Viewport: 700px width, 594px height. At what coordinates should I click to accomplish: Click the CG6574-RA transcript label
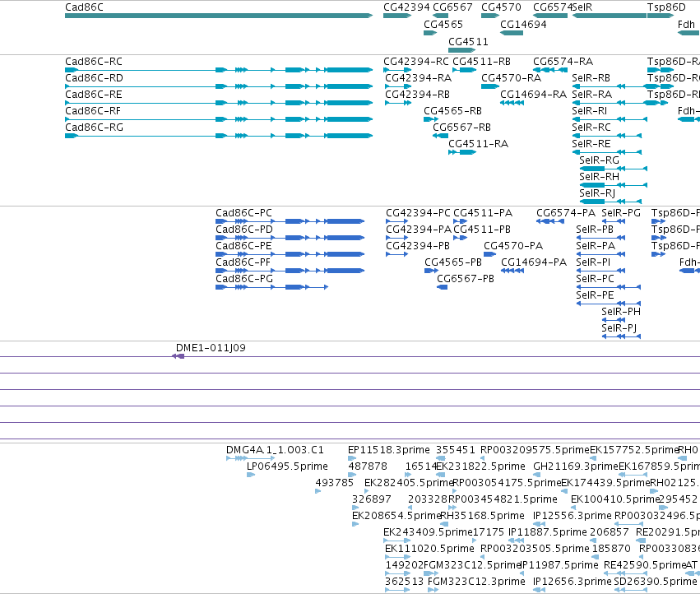(x=563, y=62)
